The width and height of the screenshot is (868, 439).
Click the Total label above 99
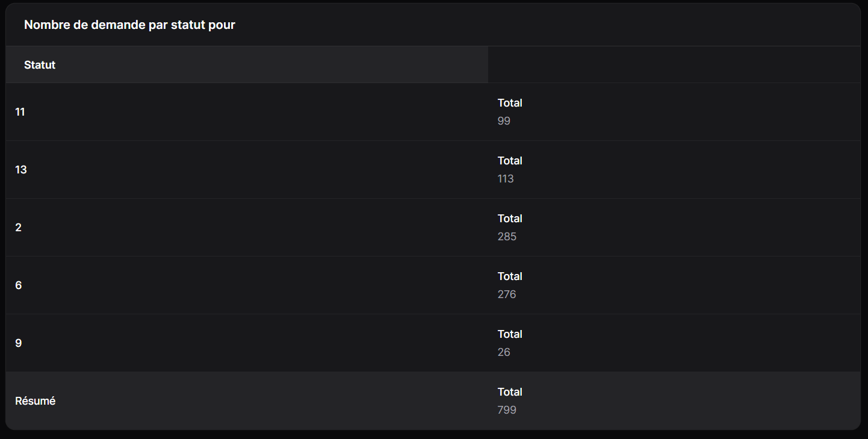(510, 103)
